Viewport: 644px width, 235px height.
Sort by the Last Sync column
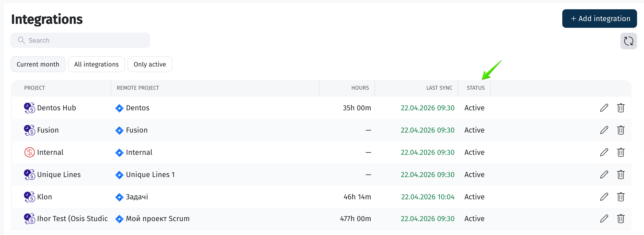coord(439,88)
